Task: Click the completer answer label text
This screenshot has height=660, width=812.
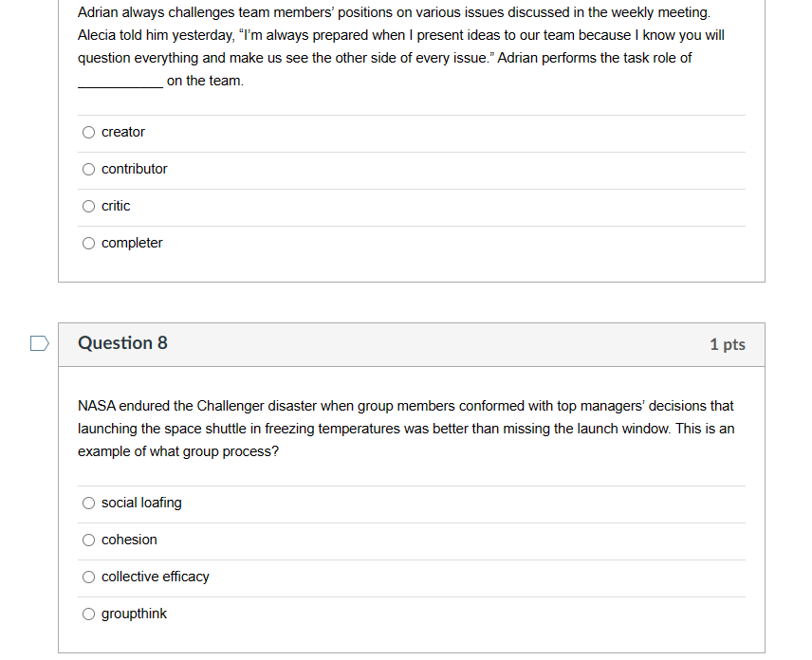Action: pos(132,243)
